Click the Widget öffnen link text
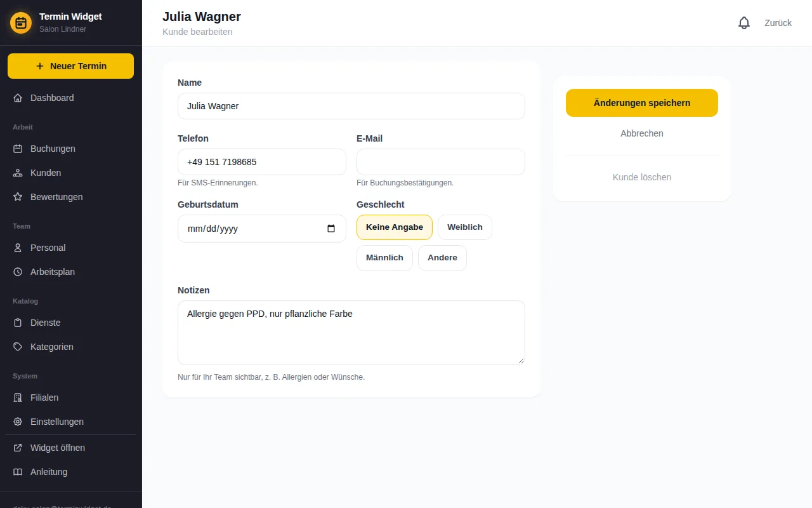 58,448
